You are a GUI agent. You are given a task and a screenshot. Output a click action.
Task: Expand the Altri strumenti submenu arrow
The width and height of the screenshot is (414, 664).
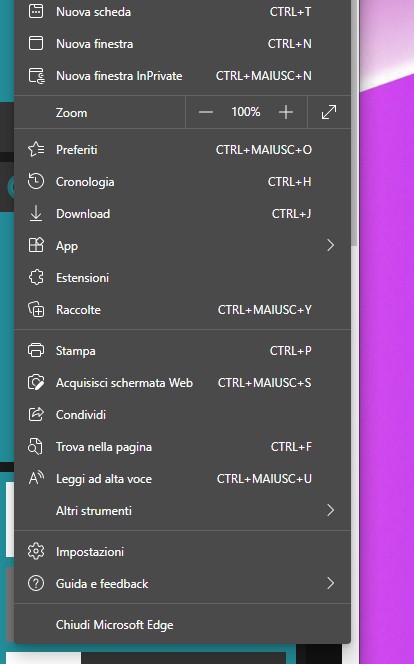coord(331,510)
